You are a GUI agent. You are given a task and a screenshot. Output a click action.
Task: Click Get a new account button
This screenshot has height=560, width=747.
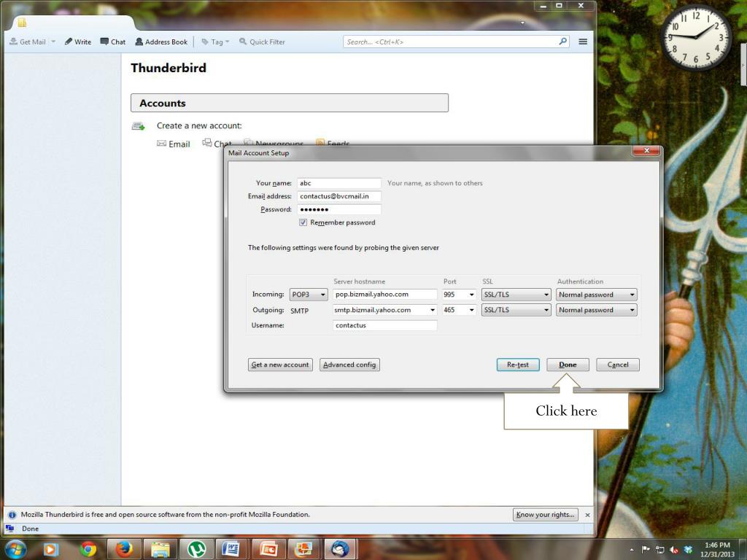pos(280,365)
